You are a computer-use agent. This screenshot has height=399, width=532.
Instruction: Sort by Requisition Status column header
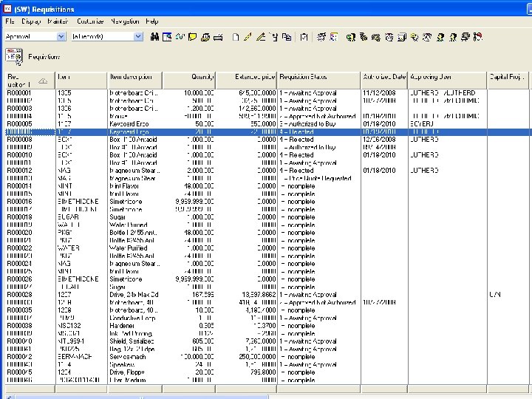[319, 78]
